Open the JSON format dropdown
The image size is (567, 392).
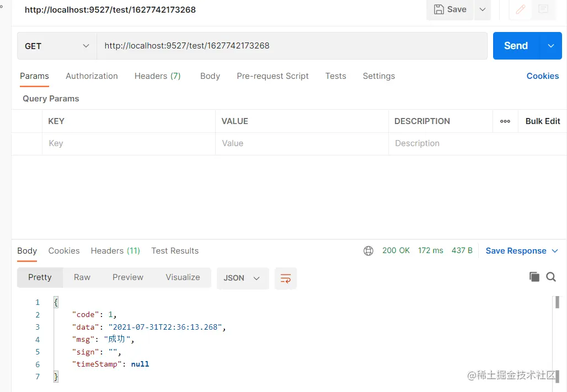pos(242,278)
